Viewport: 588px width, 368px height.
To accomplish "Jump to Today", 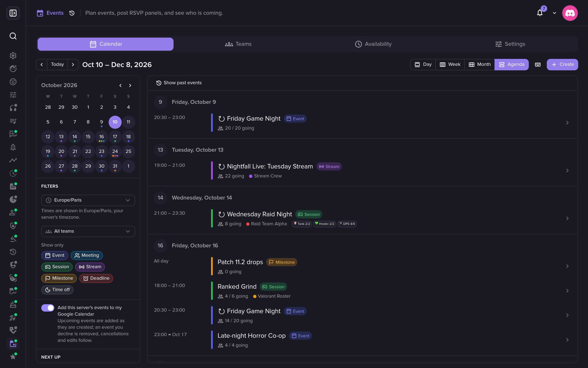I will [x=57, y=64].
